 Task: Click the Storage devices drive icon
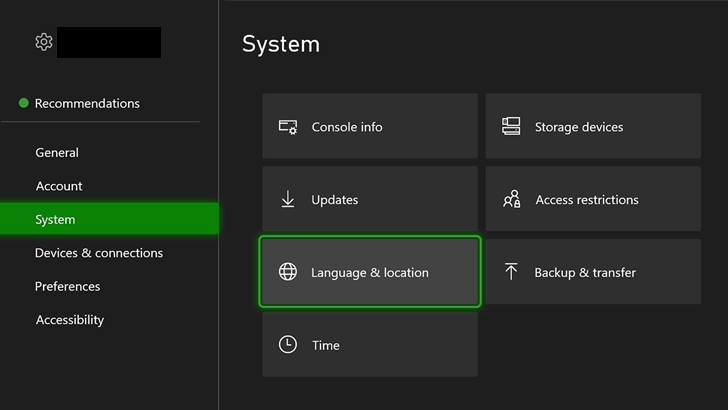tap(511, 126)
